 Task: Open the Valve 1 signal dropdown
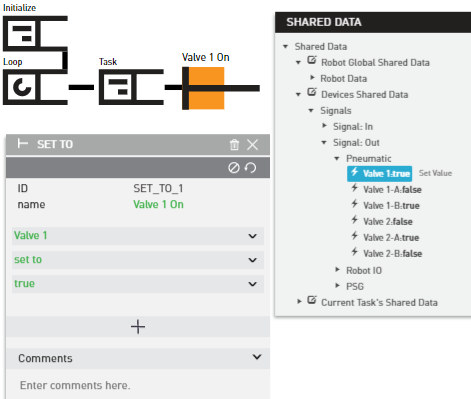coord(138,236)
